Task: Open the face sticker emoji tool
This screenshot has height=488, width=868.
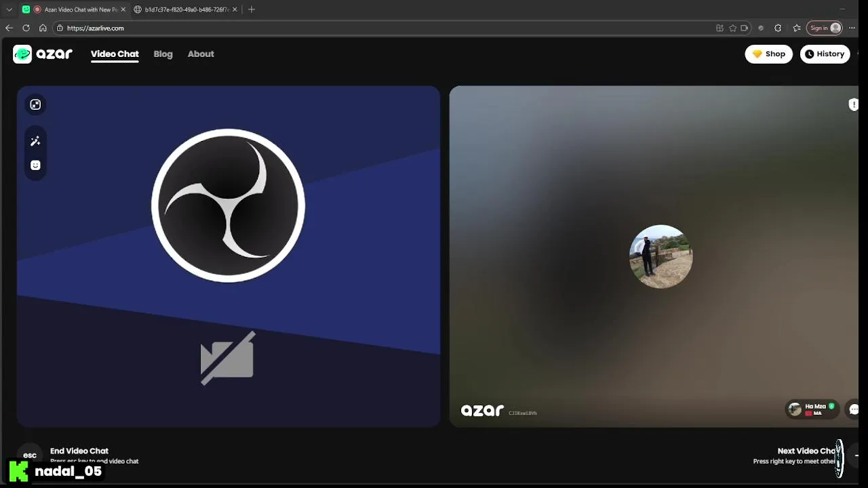Action: click(x=35, y=165)
